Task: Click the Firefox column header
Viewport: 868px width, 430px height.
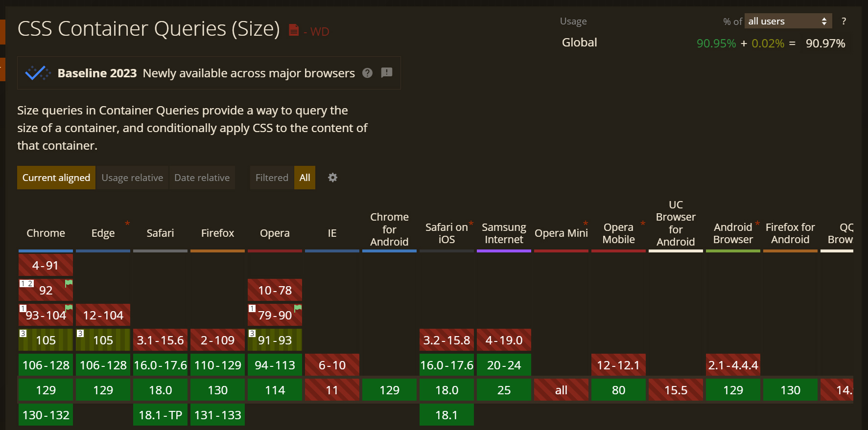Action: (217, 233)
